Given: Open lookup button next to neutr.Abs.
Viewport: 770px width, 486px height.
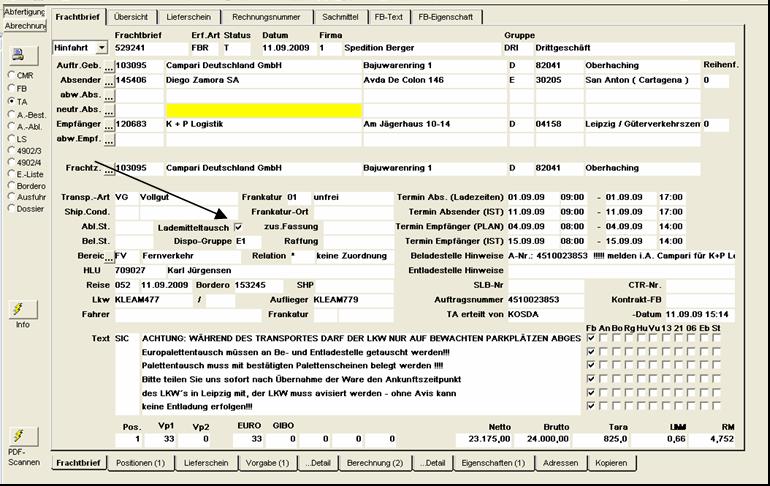Looking at the screenshot, I should pos(109,111).
